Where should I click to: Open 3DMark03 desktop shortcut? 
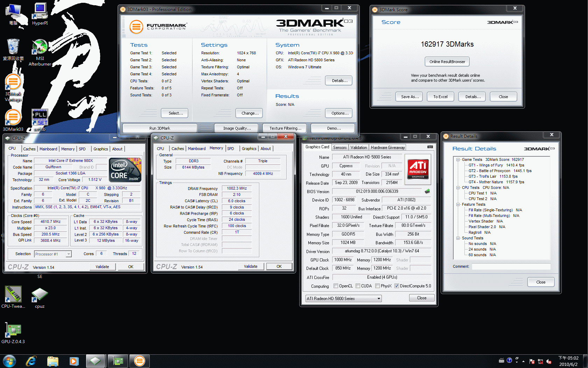13,120
